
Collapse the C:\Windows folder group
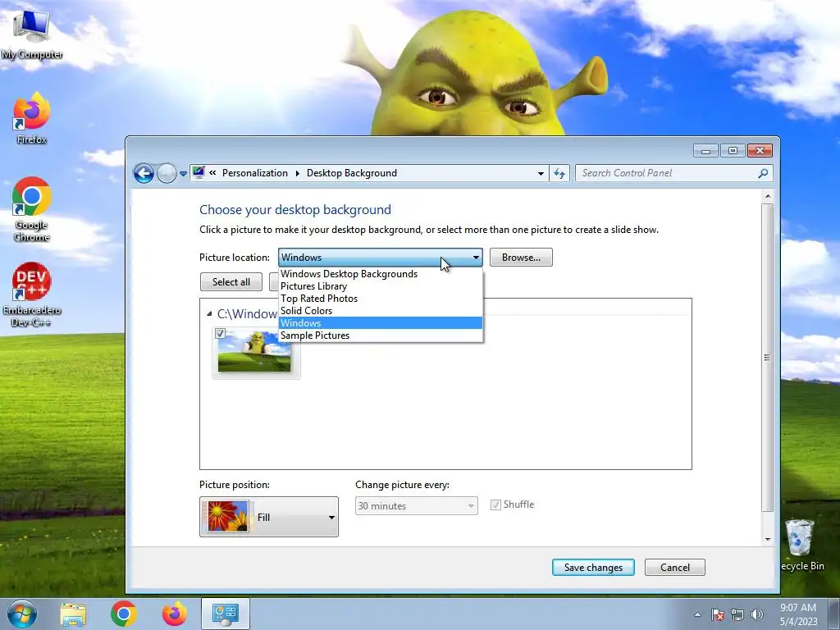point(209,314)
